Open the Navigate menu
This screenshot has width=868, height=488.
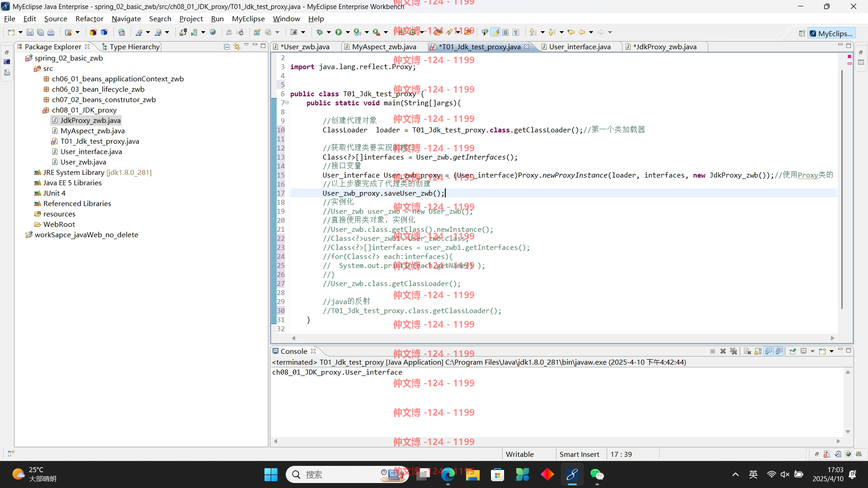pyautogui.click(x=126, y=19)
